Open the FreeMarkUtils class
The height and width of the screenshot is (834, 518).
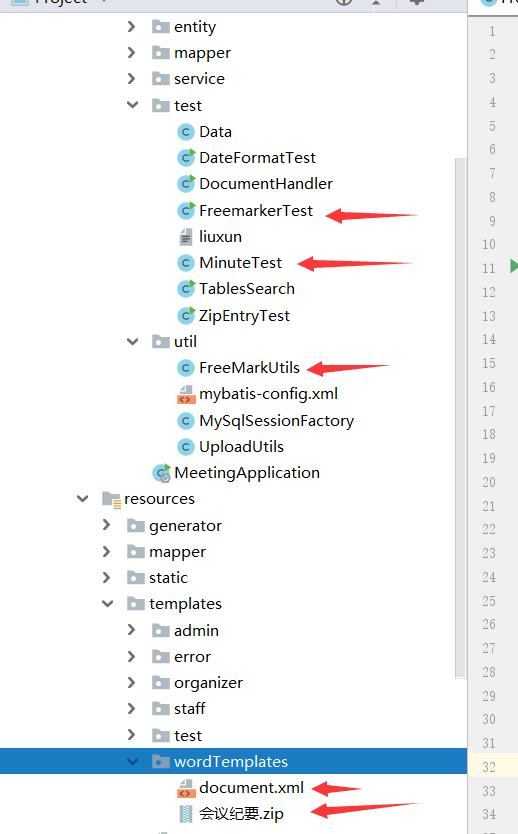point(249,368)
